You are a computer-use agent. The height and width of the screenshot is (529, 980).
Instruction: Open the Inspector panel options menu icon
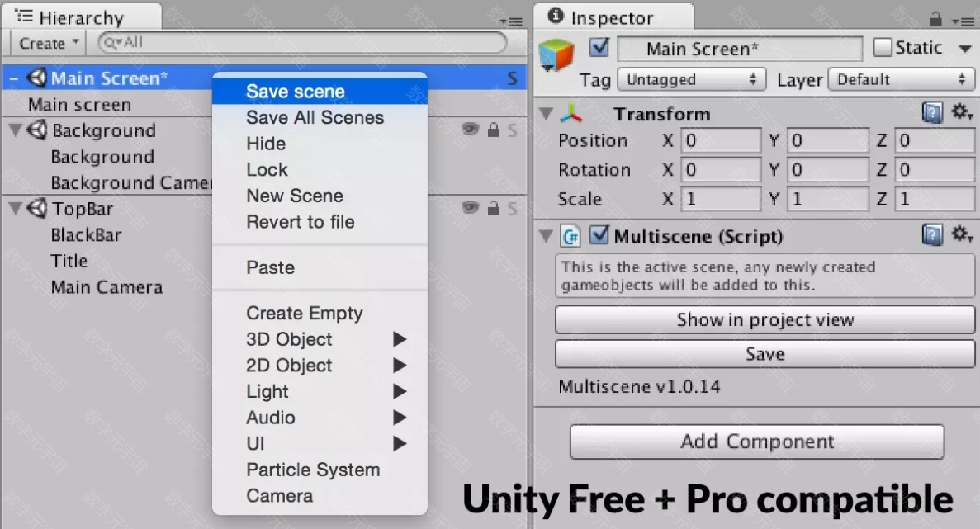[x=963, y=21]
